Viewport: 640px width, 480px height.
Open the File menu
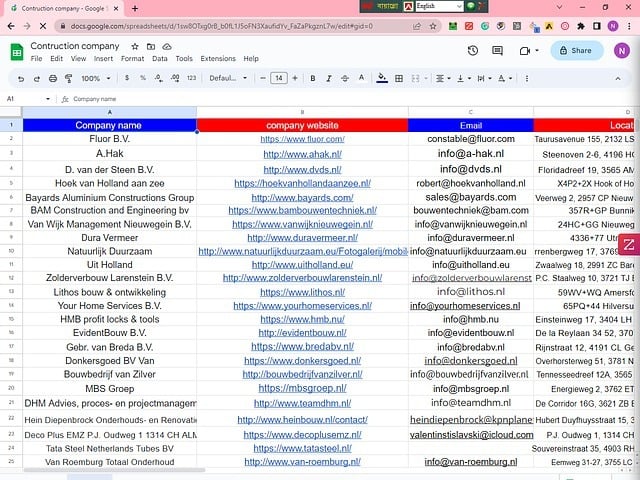coord(36,59)
